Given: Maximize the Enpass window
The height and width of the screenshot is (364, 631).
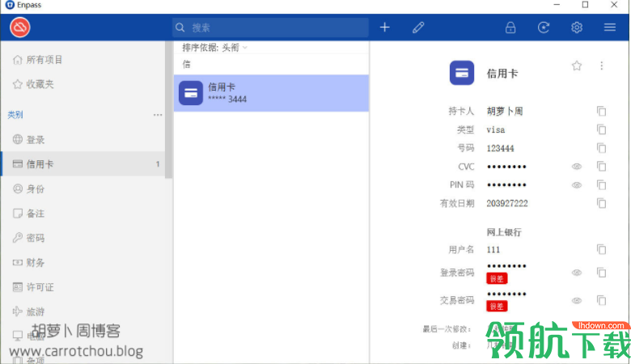Looking at the screenshot, I should 585,5.
